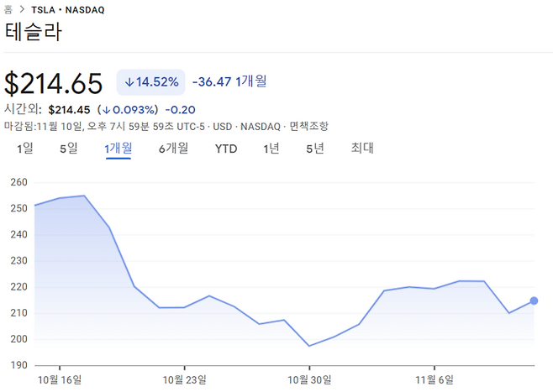Viewport: 553px width, 392px height.
Task: Click the -36.47 1개월 change text
Action: (229, 81)
